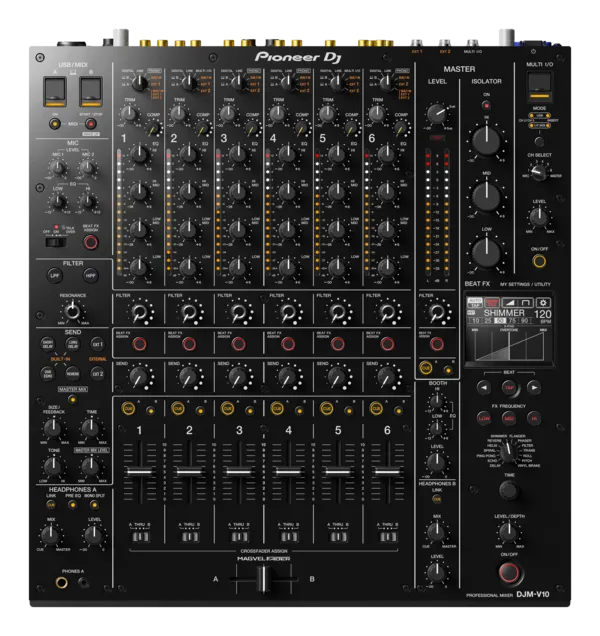This screenshot has width=600, height=636.
Task: Toggle channel 3 Beat FX Assign
Action: (239, 344)
